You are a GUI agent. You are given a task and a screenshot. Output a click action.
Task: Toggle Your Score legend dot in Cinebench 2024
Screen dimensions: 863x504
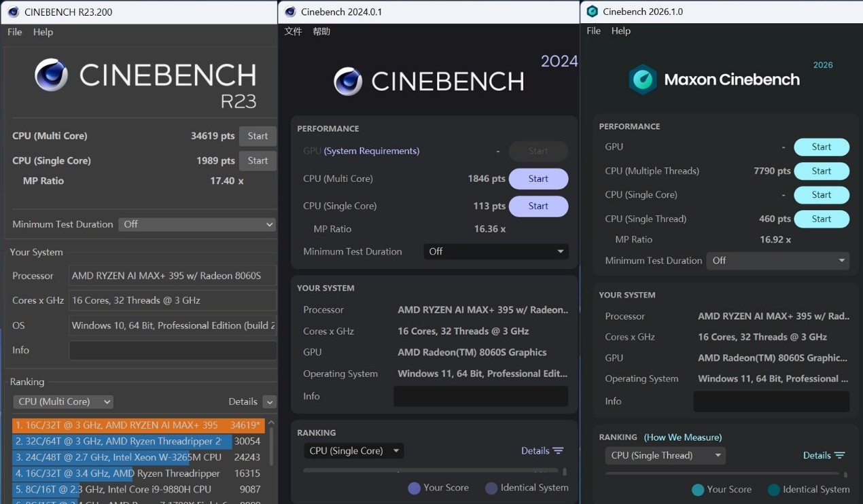tap(414, 488)
